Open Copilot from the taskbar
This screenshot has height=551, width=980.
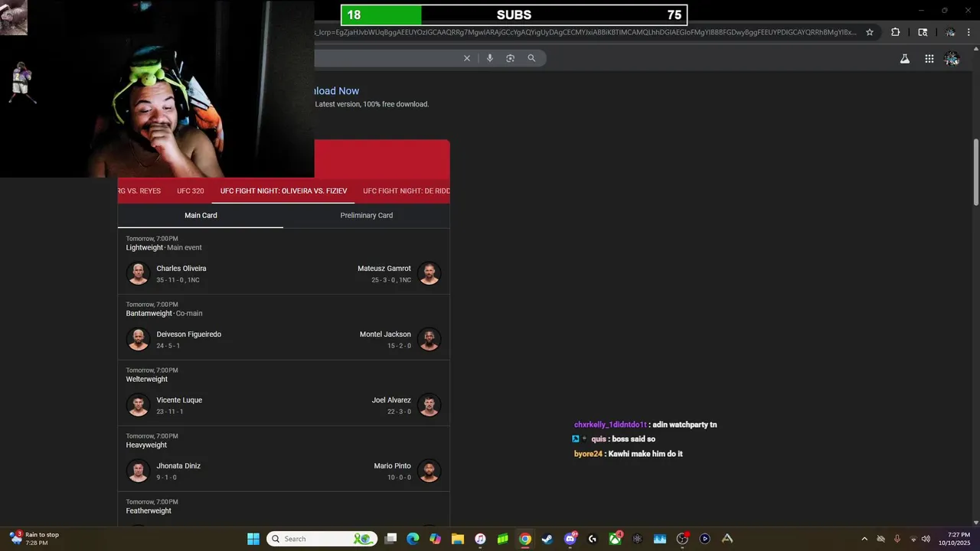[x=436, y=539]
